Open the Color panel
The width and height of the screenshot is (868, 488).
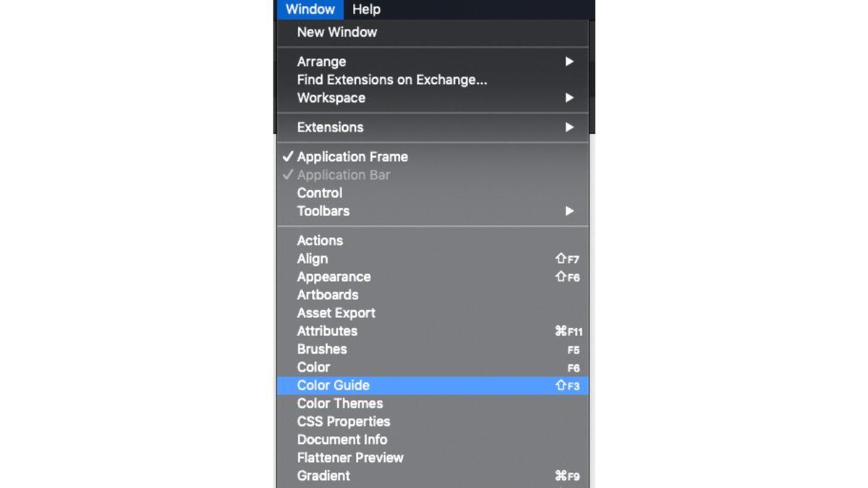click(313, 367)
